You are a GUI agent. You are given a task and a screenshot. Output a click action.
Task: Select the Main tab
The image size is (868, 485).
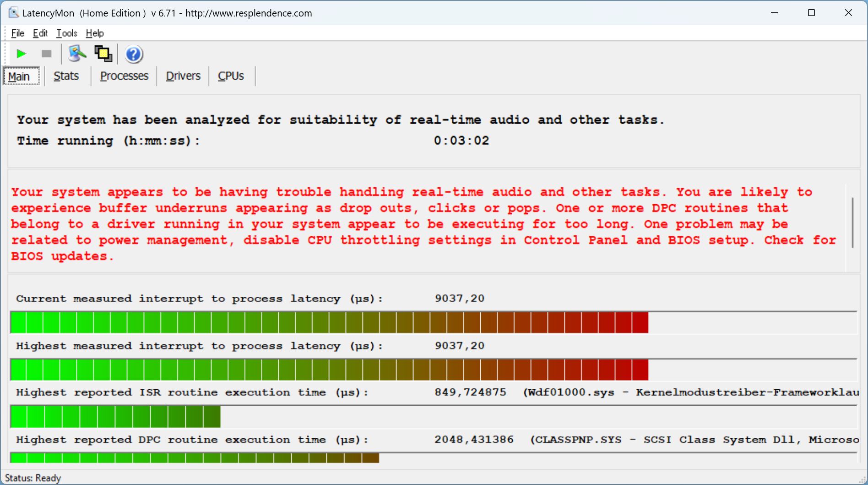19,76
